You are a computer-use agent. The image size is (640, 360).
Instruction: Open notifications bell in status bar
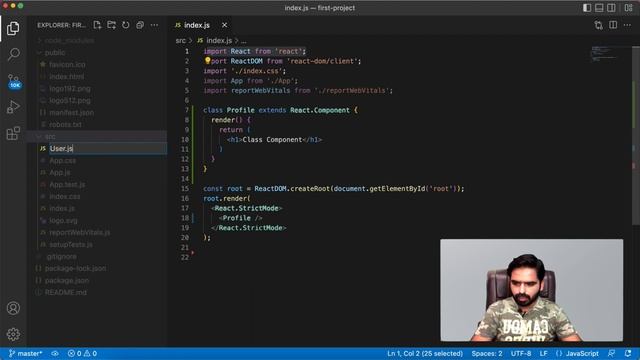[628, 353]
